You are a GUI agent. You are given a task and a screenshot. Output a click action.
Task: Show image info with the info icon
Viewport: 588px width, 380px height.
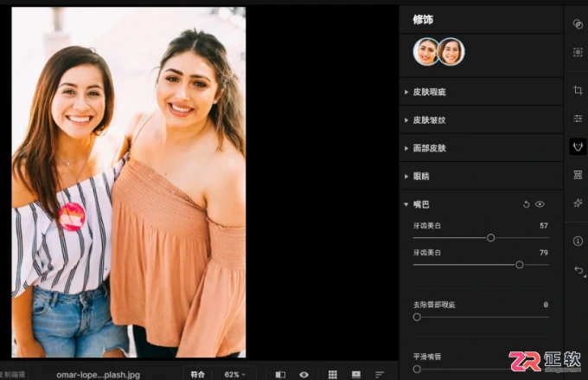click(x=578, y=241)
